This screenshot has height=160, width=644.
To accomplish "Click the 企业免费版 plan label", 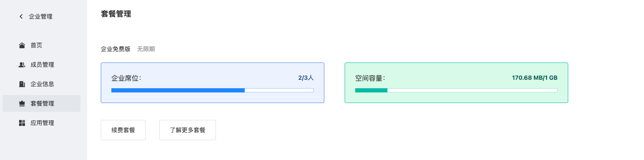I will (x=116, y=49).
